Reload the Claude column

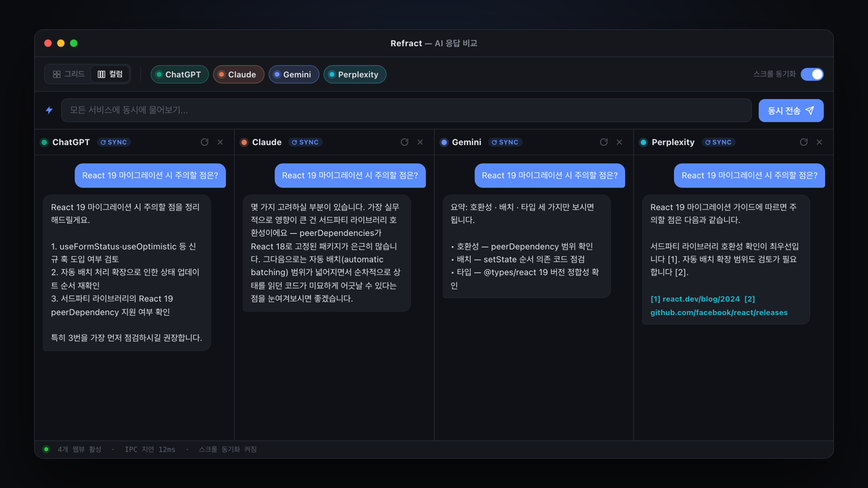pos(405,142)
